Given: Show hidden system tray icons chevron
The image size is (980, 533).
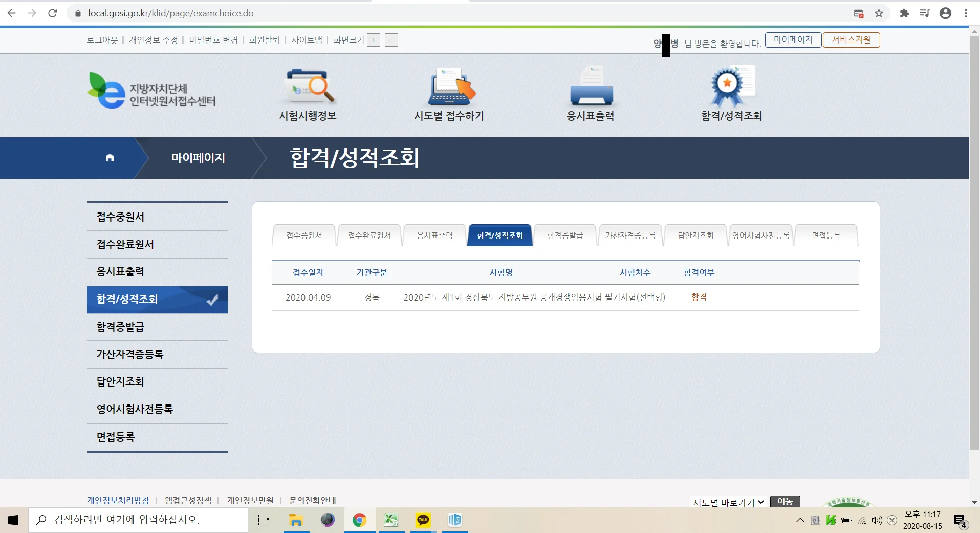Looking at the screenshot, I should [x=800, y=520].
